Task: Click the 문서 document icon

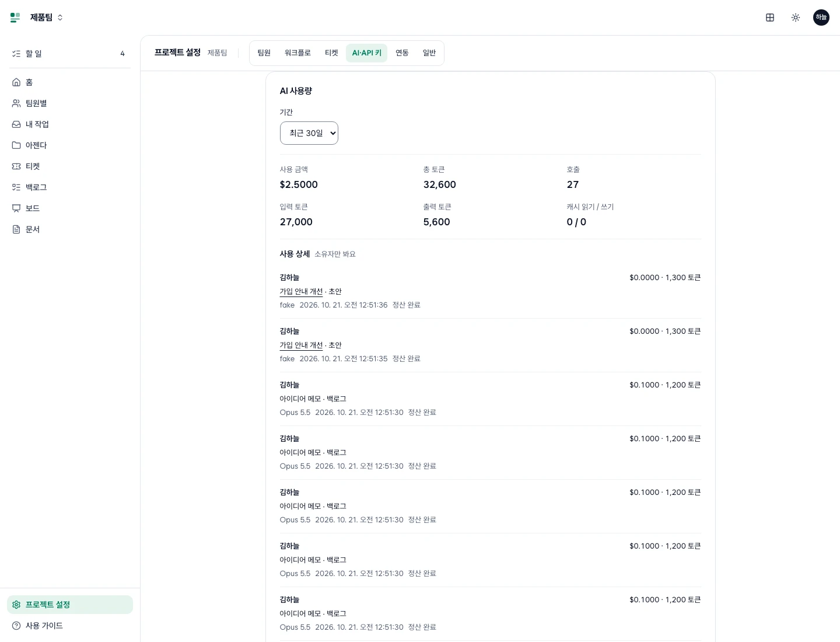Action: point(16,229)
